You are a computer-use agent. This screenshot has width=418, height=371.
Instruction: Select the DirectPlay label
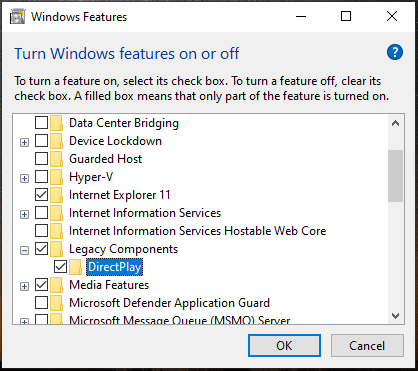(115, 267)
